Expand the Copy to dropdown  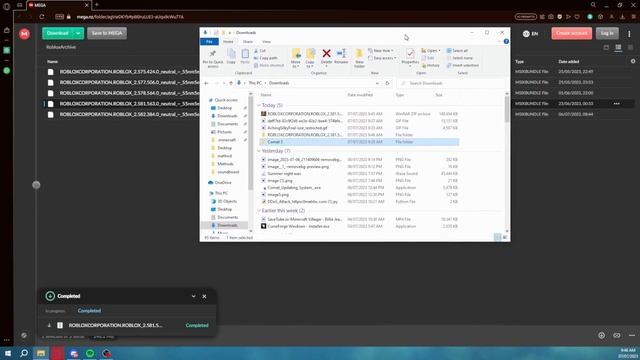(x=310, y=65)
